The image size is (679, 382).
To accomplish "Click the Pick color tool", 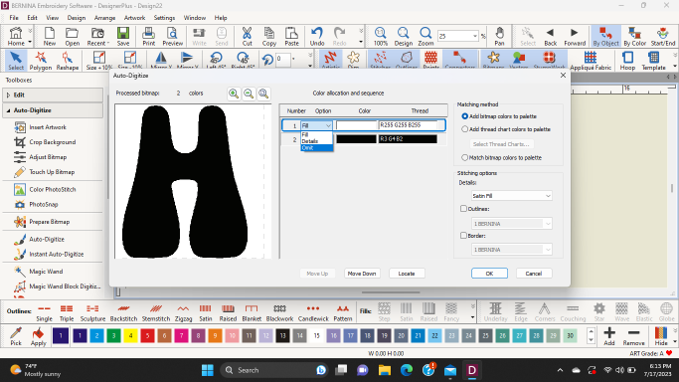I will coord(16,336).
